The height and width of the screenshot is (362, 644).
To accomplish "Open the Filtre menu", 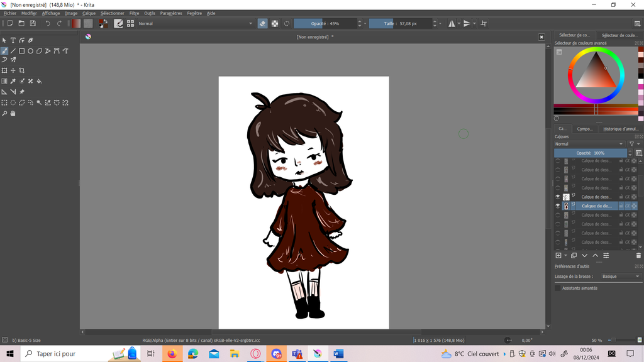I will click(134, 13).
